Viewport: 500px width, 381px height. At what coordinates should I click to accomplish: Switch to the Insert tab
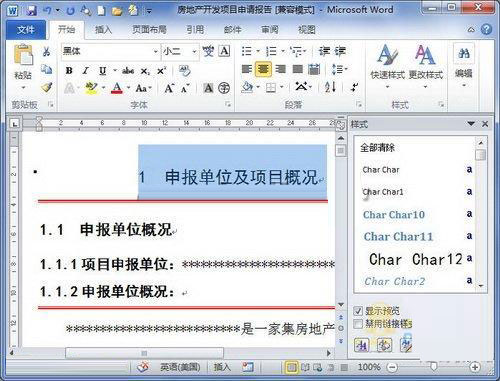point(103,30)
